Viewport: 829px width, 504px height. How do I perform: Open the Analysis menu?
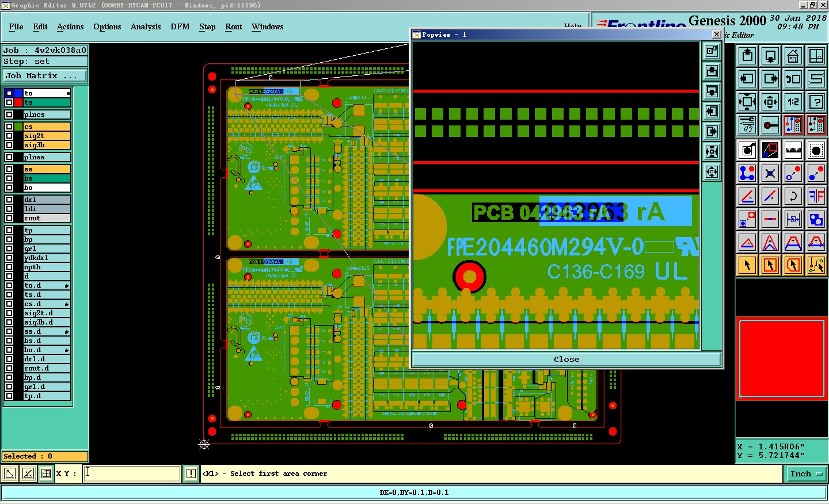tap(146, 26)
